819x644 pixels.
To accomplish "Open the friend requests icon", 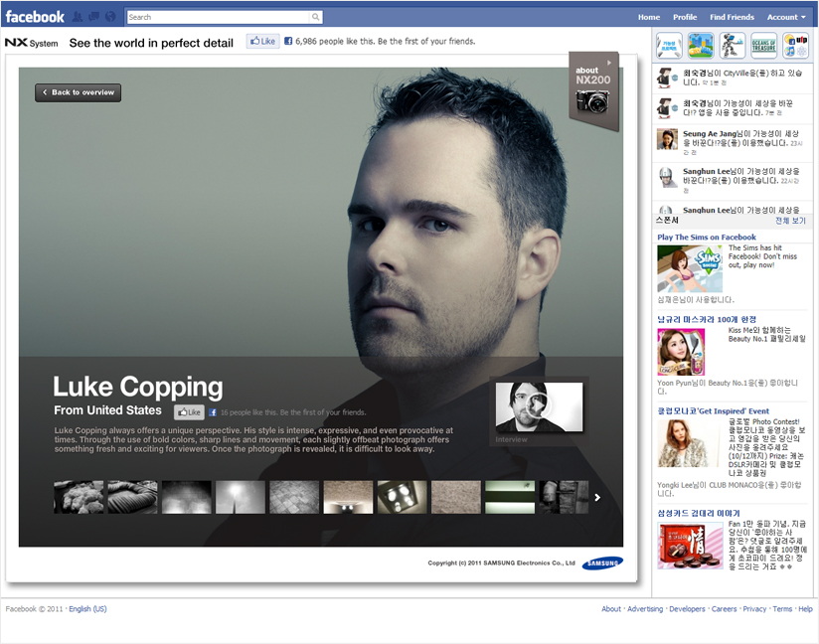I will pos(78,17).
